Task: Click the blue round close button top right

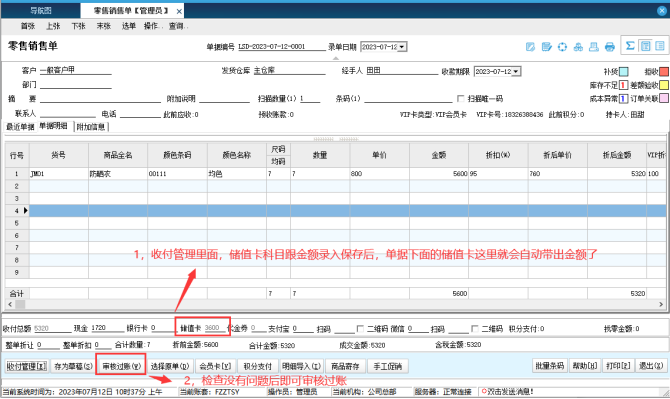Action: click(662, 11)
